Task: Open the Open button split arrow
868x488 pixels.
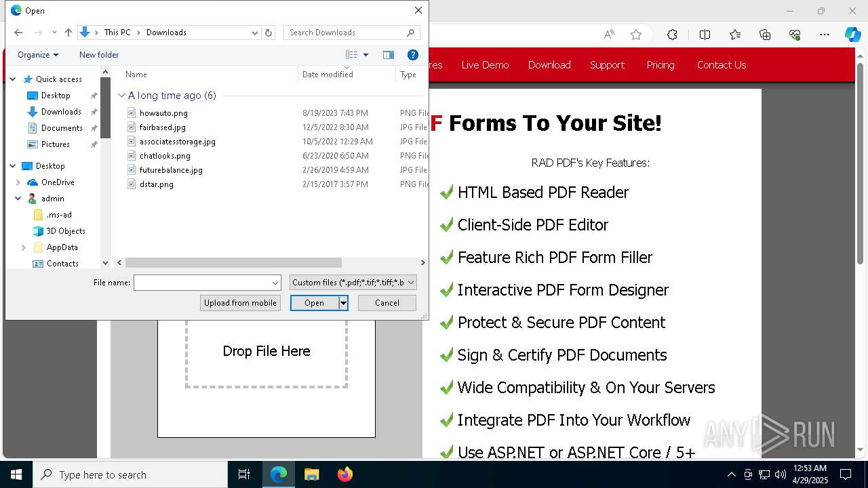Action: coord(344,303)
